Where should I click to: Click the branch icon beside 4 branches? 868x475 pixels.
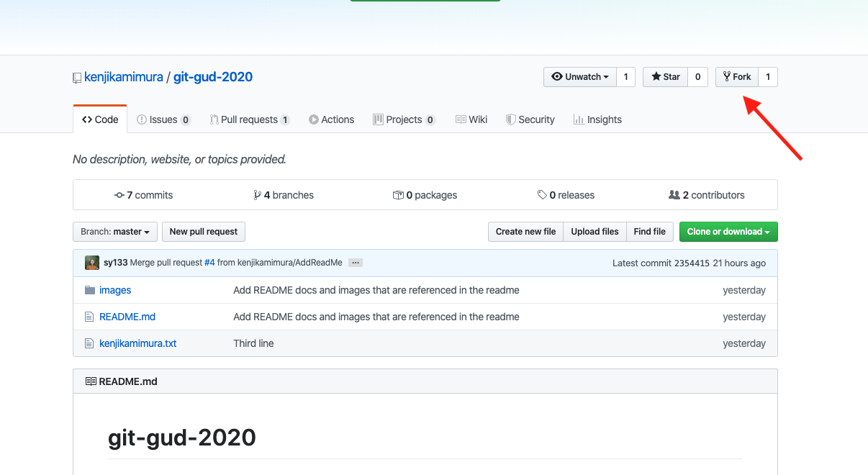[x=257, y=195]
